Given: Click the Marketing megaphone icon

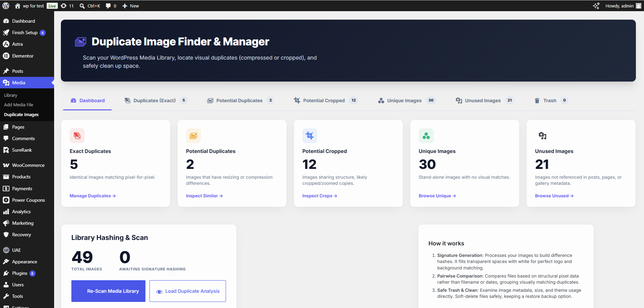Looking at the screenshot, I should coord(6,223).
